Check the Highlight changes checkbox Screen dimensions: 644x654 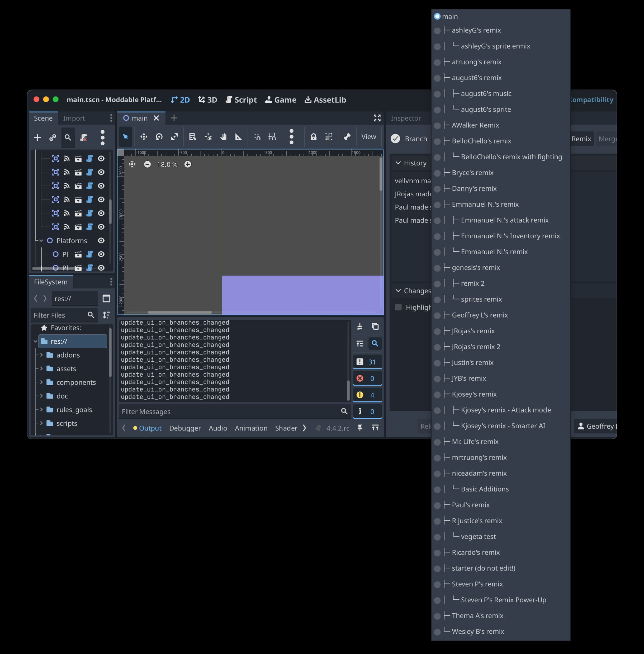tap(399, 307)
